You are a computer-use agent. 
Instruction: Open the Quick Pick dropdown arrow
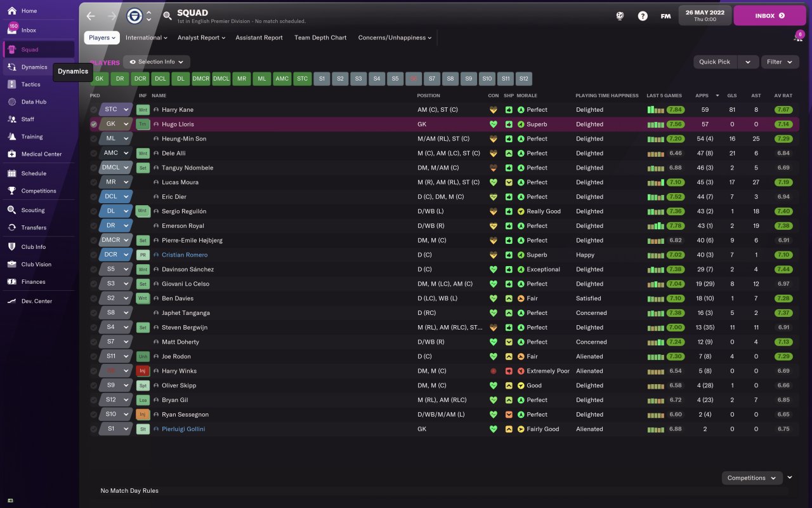(x=748, y=62)
